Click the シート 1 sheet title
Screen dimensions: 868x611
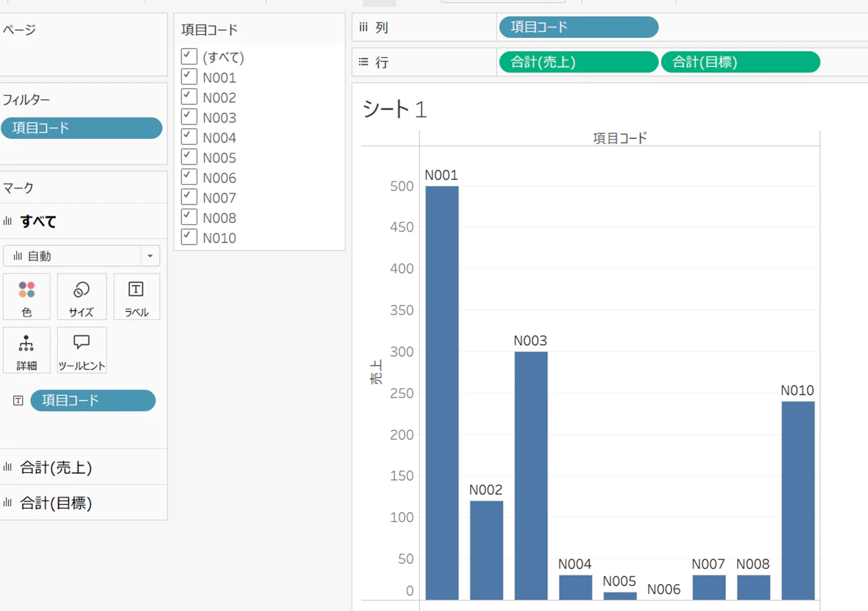pyautogui.click(x=394, y=109)
